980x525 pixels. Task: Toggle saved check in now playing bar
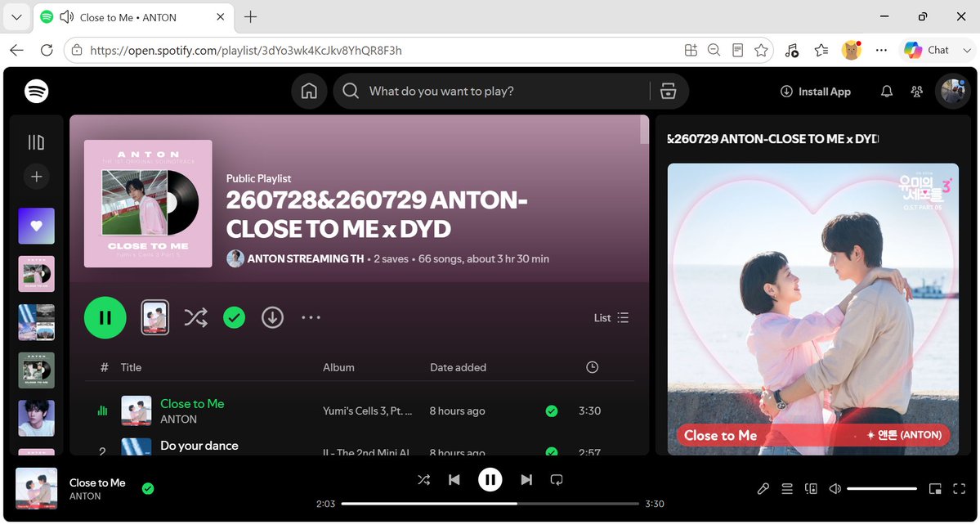point(147,488)
